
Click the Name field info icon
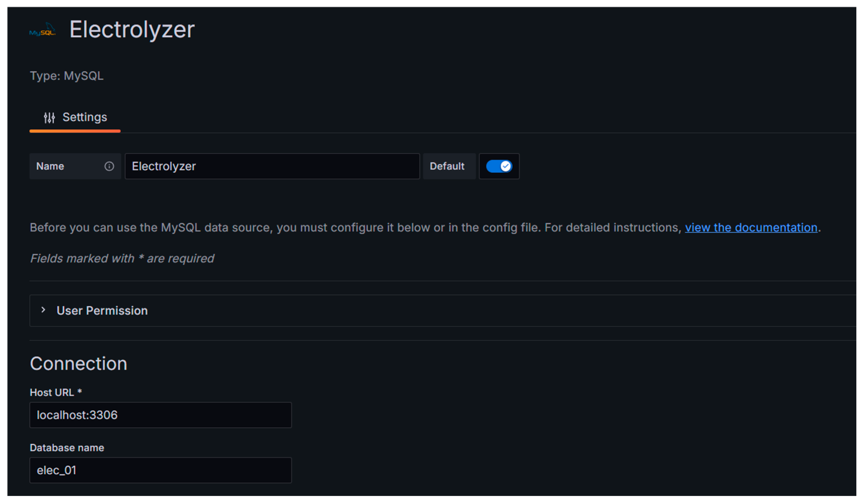click(x=109, y=166)
